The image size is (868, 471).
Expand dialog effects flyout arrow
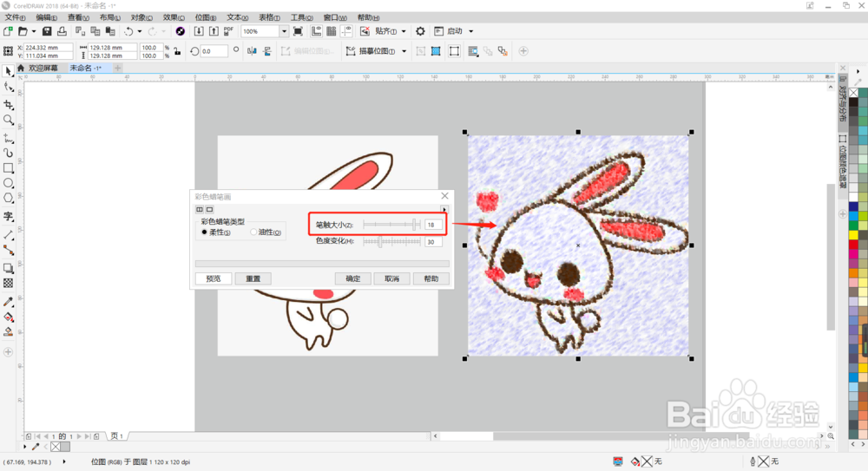pyautogui.click(x=444, y=210)
